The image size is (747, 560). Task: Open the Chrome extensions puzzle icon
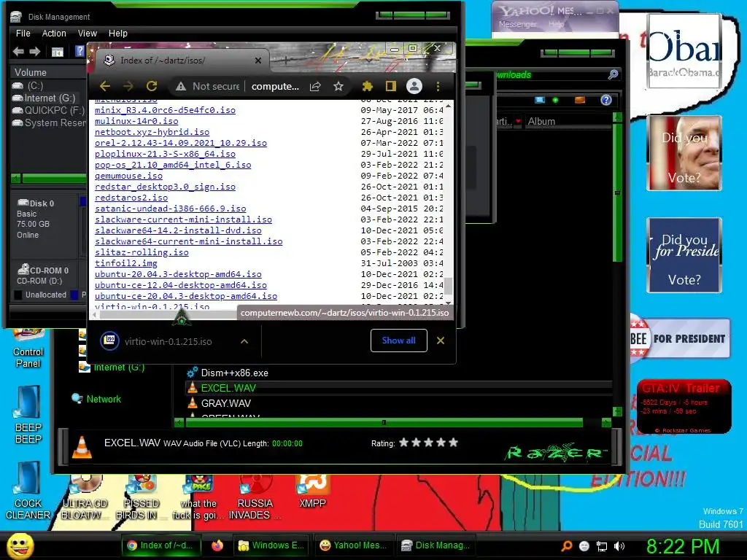coord(368,86)
